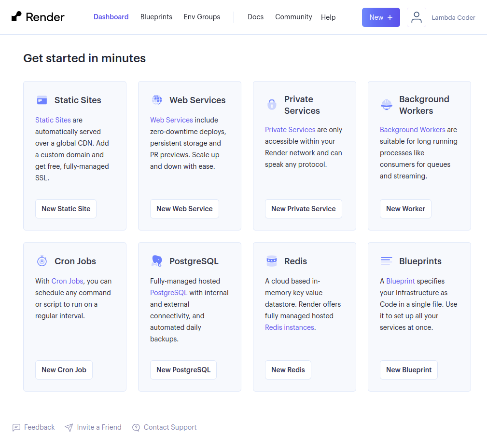Click the Web Services card heading

[x=197, y=100]
